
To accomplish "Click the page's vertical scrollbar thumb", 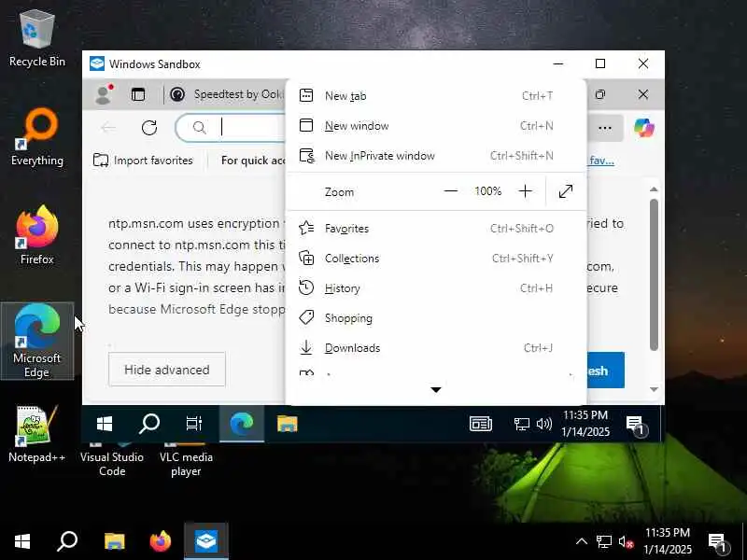I will [x=654, y=274].
